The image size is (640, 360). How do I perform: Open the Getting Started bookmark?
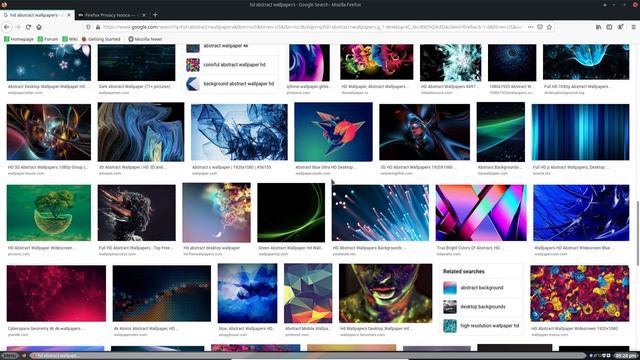[101, 39]
